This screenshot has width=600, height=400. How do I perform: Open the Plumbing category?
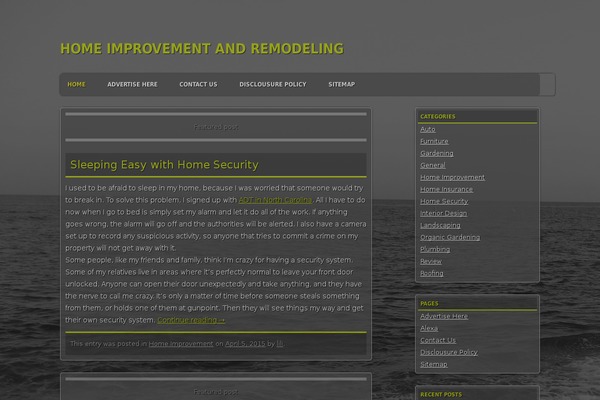[435, 249]
